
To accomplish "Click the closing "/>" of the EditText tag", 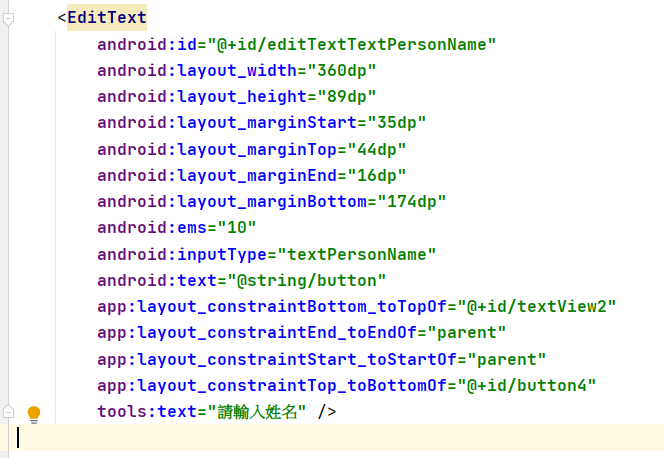I will click(327, 411).
